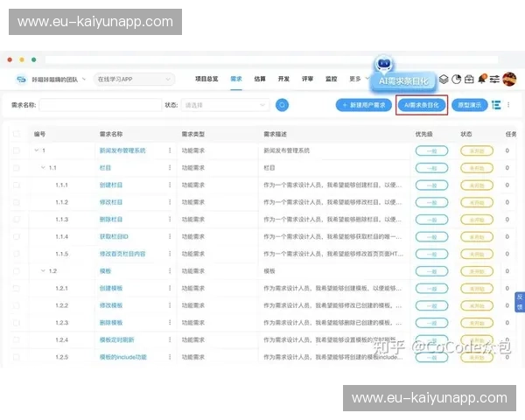Open the notification bell icon
The height and width of the screenshot is (420, 525).
482,80
